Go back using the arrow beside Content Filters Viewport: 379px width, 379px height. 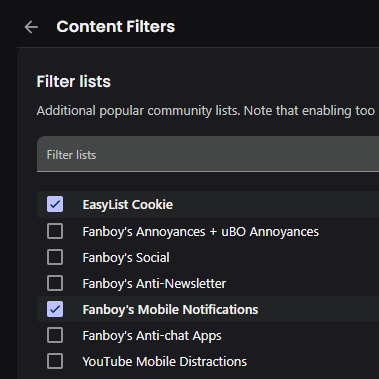pyautogui.click(x=31, y=27)
